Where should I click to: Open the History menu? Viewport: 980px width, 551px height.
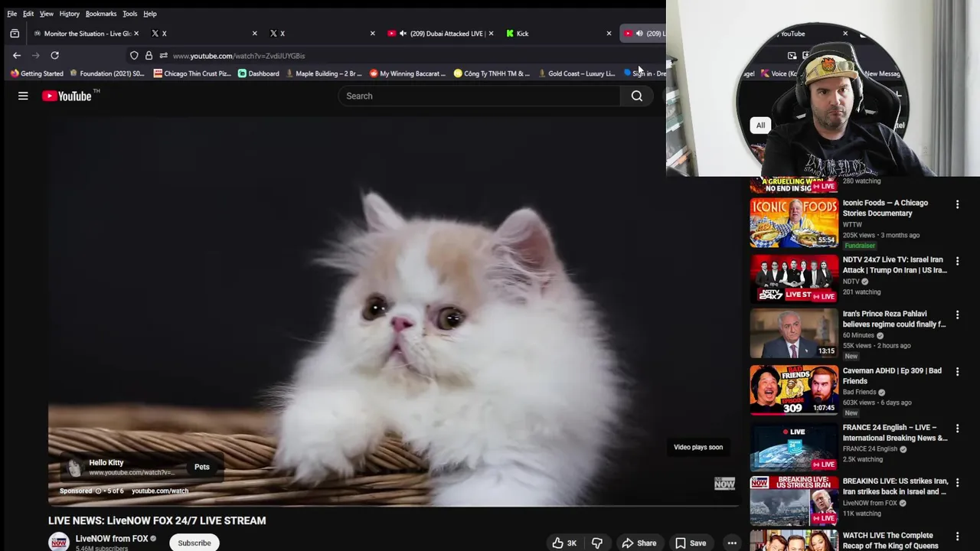point(70,14)
